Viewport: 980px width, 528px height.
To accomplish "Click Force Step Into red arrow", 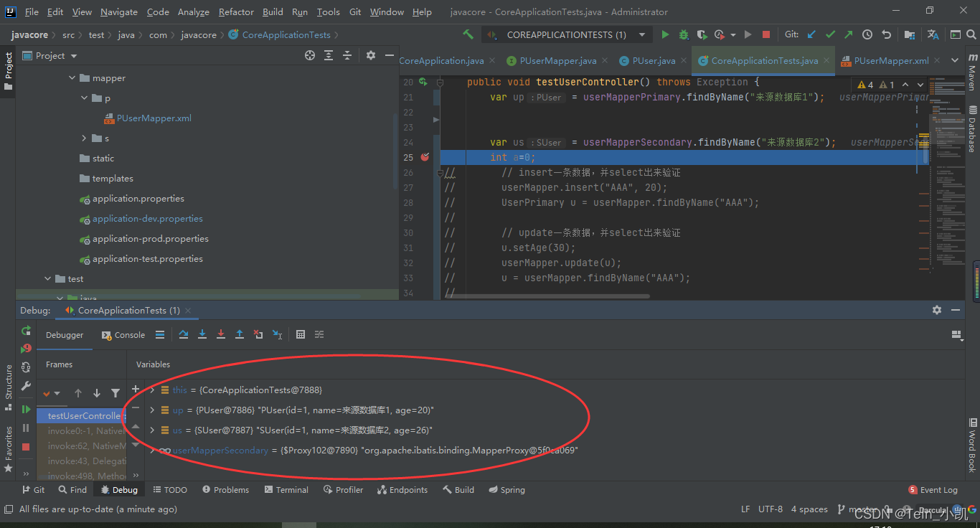I will (x=221, y=334).
